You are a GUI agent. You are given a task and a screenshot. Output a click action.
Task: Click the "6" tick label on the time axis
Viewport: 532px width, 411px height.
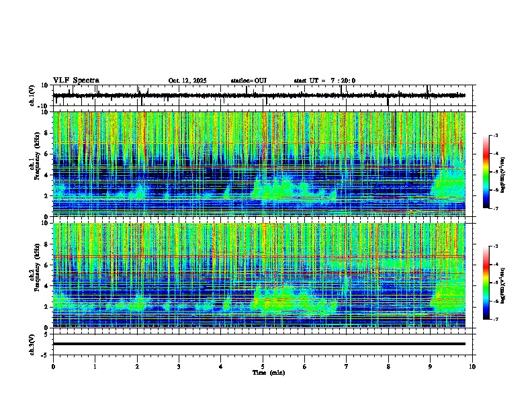pyautogui.click(x=305, y=367)
